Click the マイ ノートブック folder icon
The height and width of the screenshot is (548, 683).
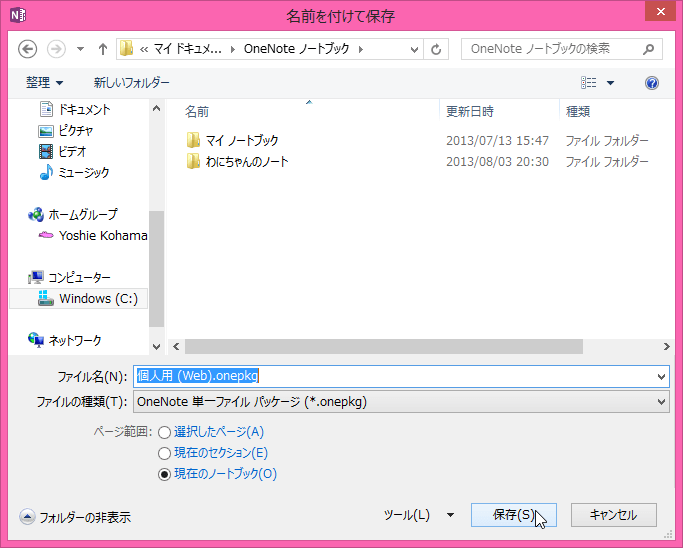(x=193, y=140)
